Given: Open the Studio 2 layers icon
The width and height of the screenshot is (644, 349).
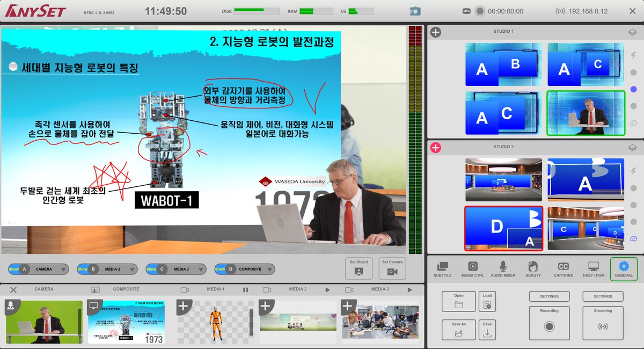Looking at the screenshot, I should point(633,148).
